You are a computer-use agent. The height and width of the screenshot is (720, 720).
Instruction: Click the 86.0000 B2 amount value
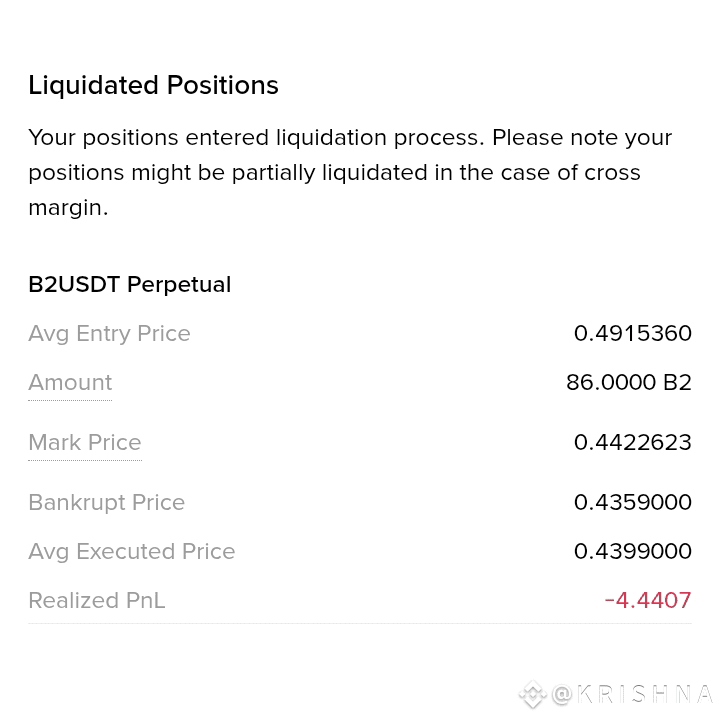pyautogui.click(x=629, y=382)
